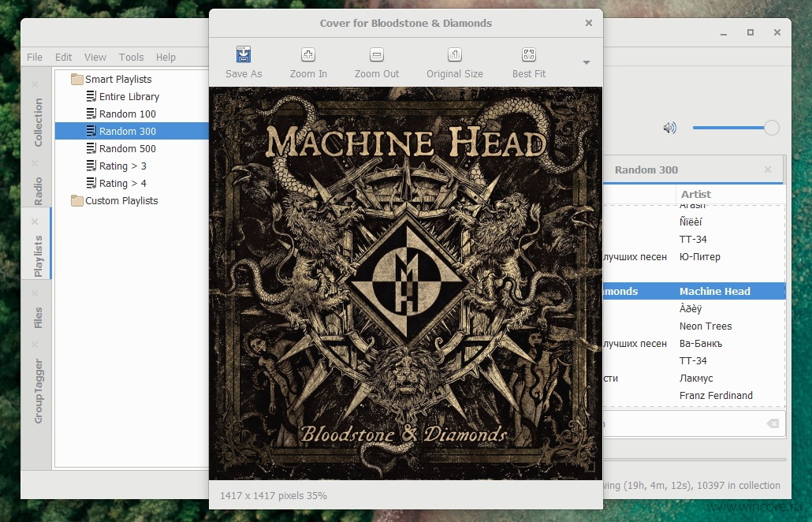Open the File menu
The image size is (812, 522).
pos(35,57)
